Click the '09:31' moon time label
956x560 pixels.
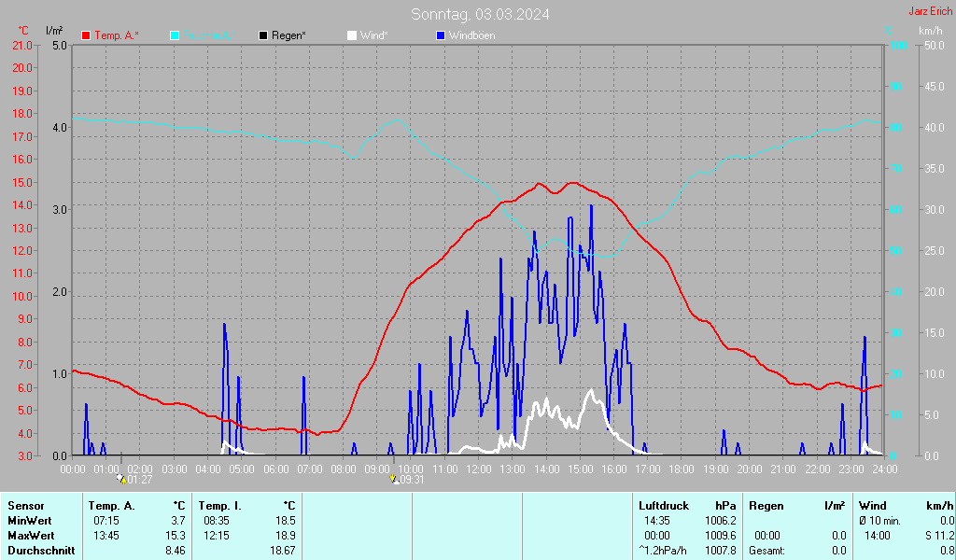[x=412, y=480]
